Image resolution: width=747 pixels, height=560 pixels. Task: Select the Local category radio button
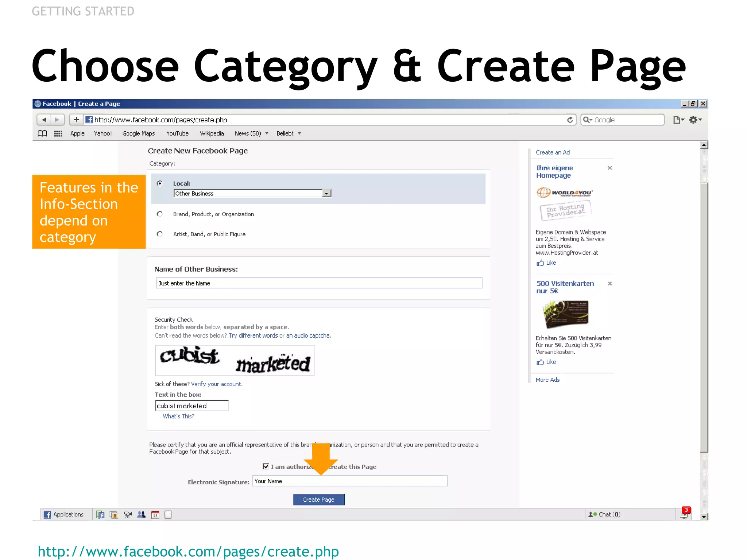pyautogui.click(x=159, y=183)
